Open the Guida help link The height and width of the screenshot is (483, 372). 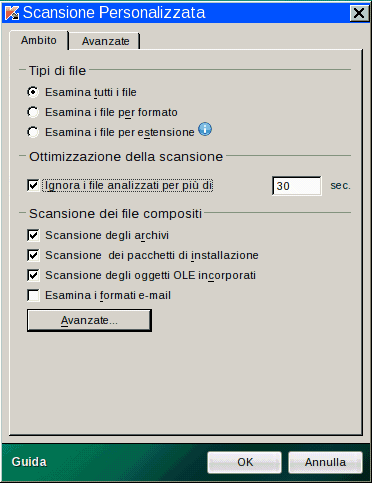click(29, 462)
